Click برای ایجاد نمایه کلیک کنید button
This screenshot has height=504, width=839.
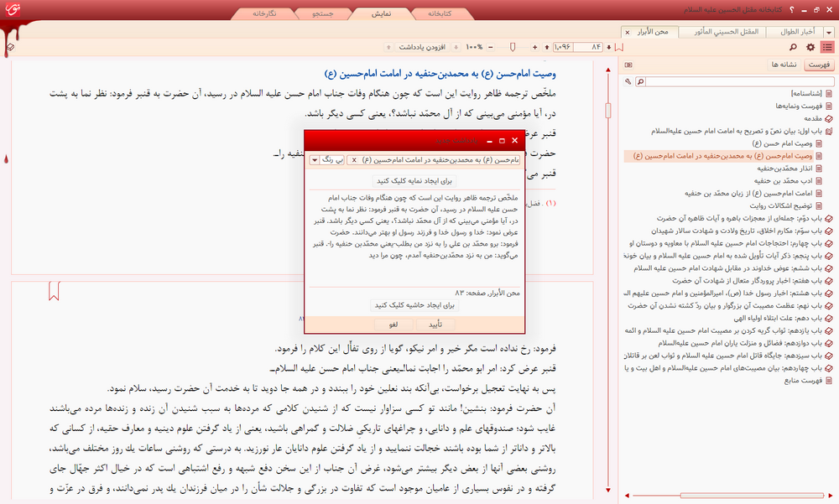tap(414, 181)
